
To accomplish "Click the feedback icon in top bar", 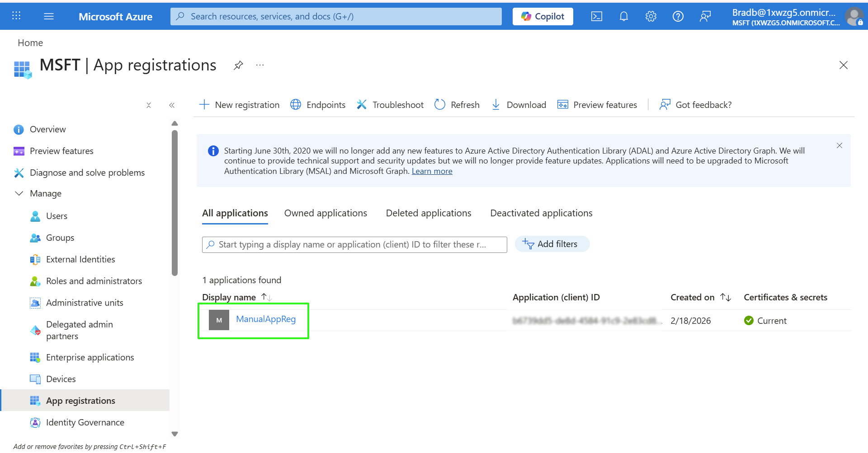I will pyautogui.click(x=705, y=17).
